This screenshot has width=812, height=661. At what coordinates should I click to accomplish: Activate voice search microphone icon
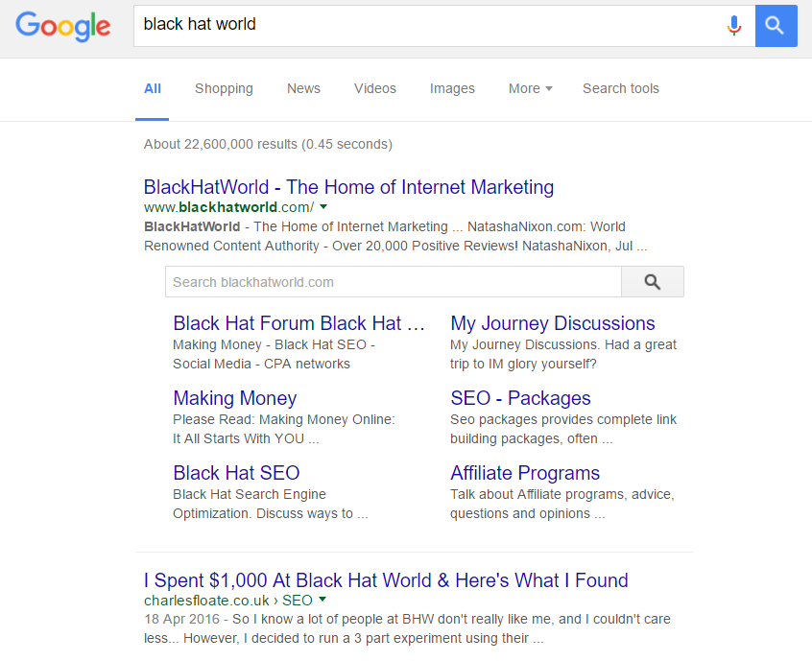pos(734,25)
